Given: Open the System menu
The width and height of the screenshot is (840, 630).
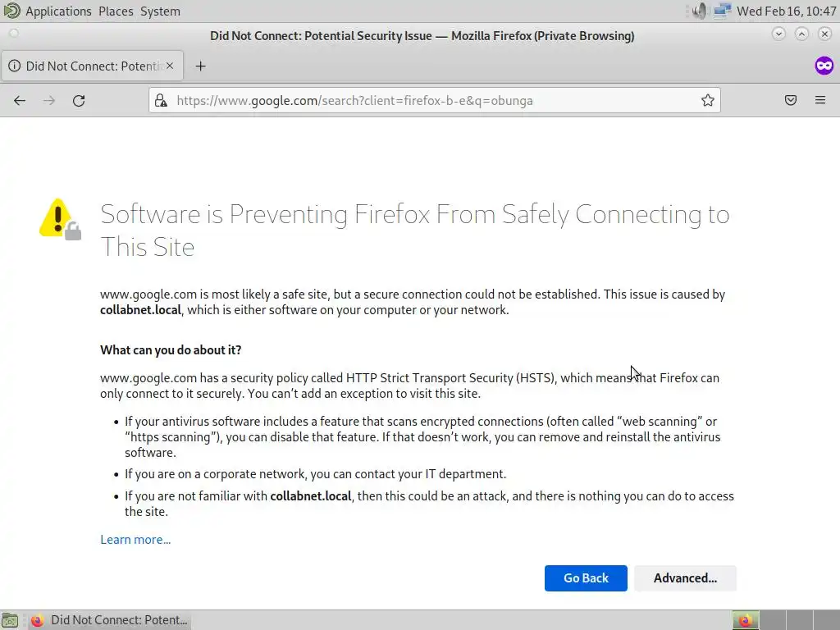Looking at the screenshot, I should (x=160, y=11).
